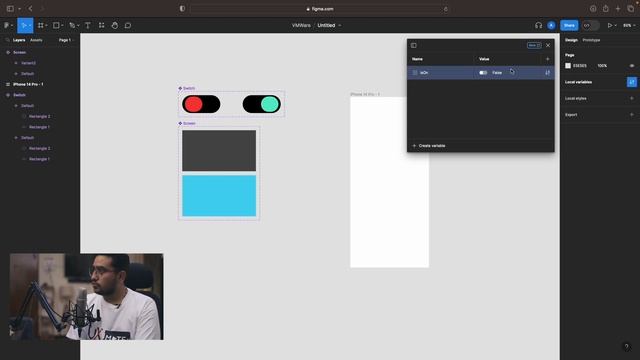The image size is (640, 360).
Task: Click the page color hex value
Action: click(580, 66)
